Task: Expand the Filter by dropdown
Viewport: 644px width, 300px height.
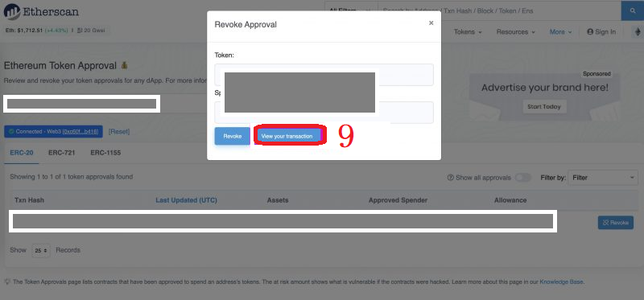Action: click(603, 178)
